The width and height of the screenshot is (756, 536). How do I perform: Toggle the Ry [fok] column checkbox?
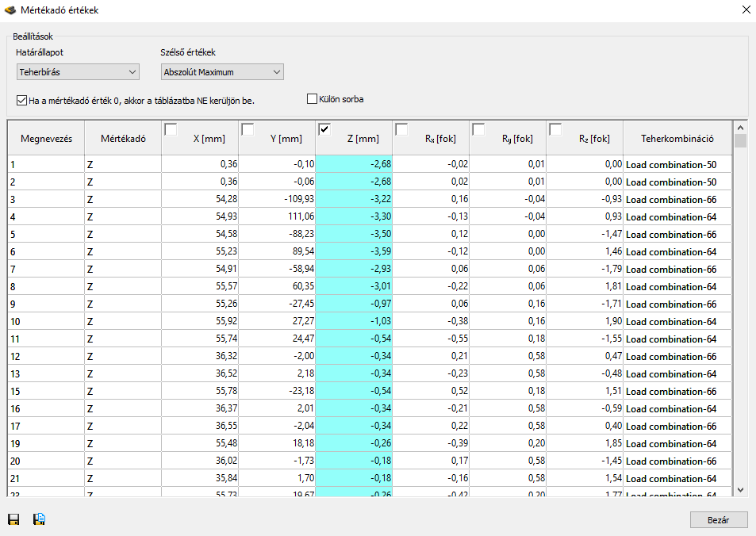coord(478,129)
